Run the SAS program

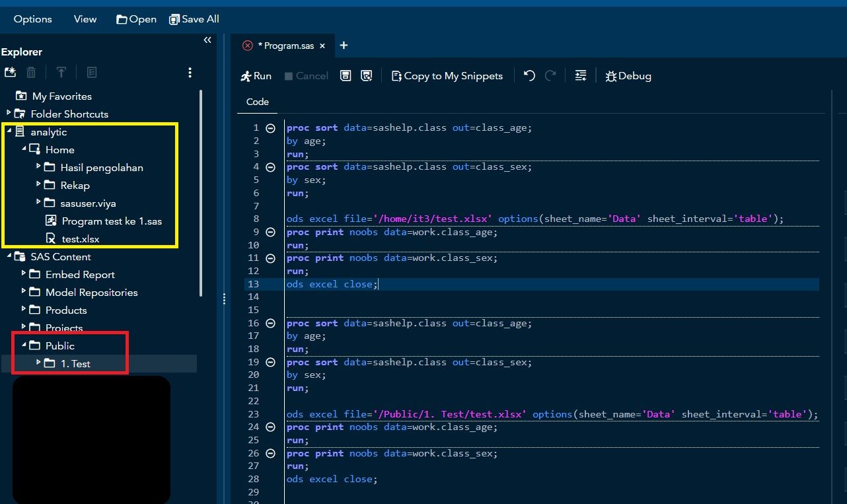click(256, 76)
